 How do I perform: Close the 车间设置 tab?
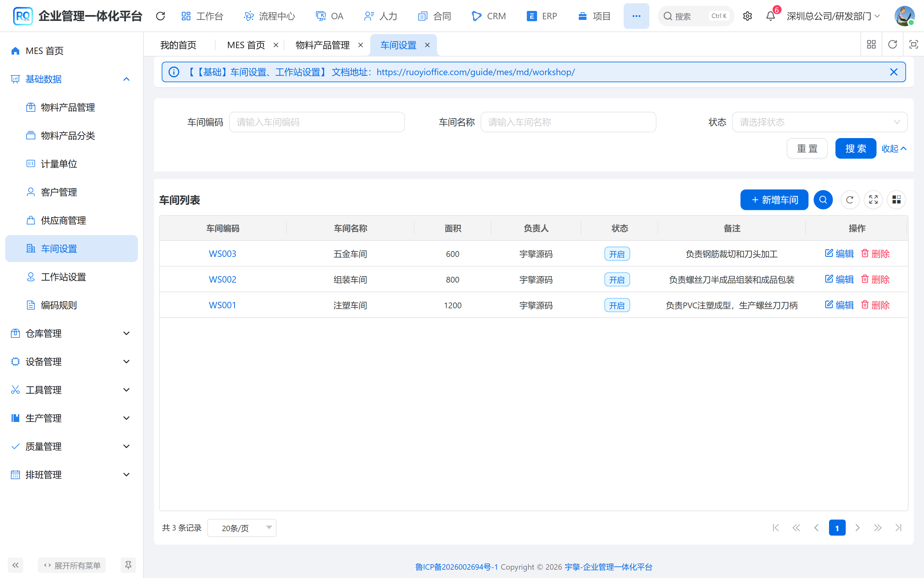(x=427, y=45)
